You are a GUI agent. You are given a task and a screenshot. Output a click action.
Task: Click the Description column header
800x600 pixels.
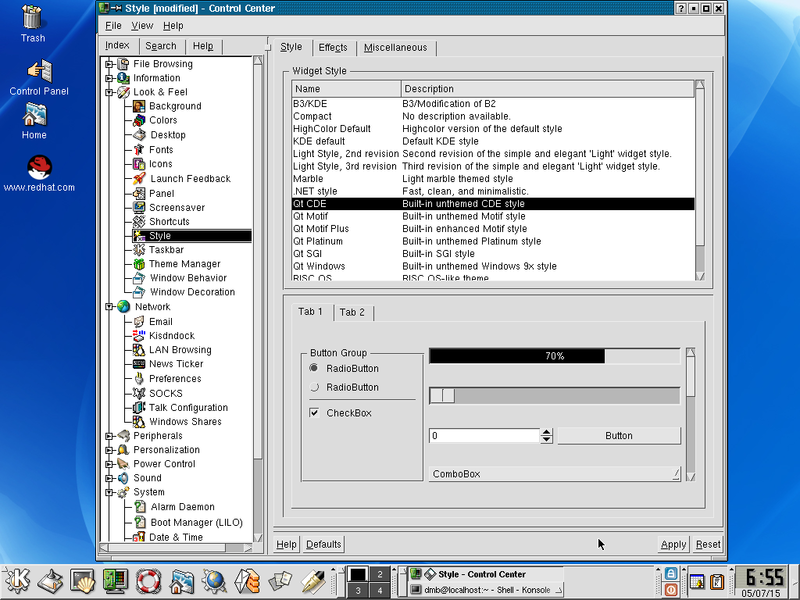(x=547, y=89)
